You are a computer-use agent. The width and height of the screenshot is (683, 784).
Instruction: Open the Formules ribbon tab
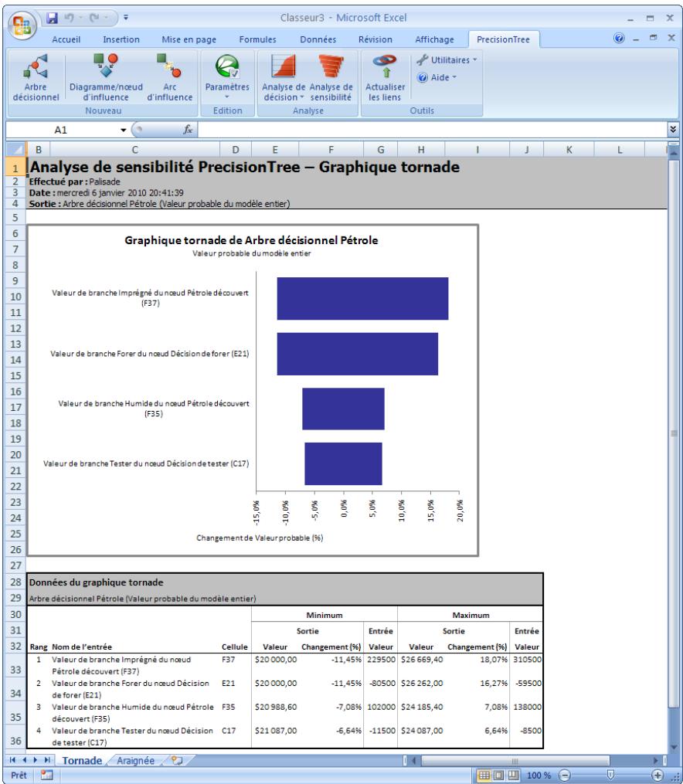coord(257,39)
